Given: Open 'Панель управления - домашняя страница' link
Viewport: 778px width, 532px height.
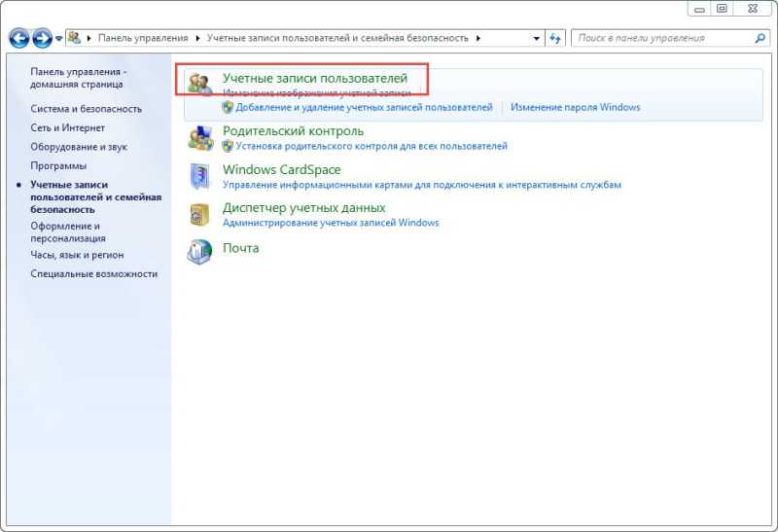Looking at the screenshot, I should coord(79,78).
